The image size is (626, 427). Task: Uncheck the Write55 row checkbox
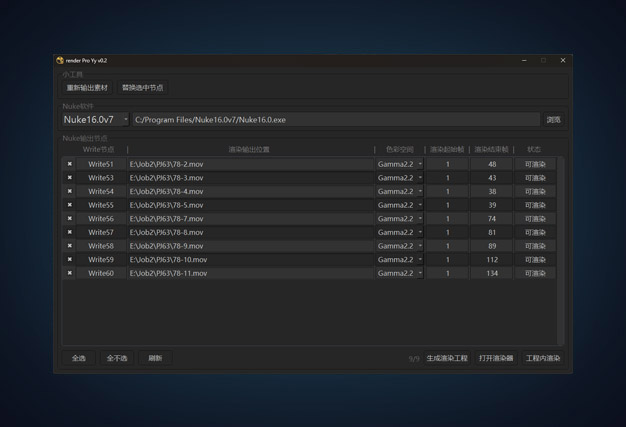70,205
